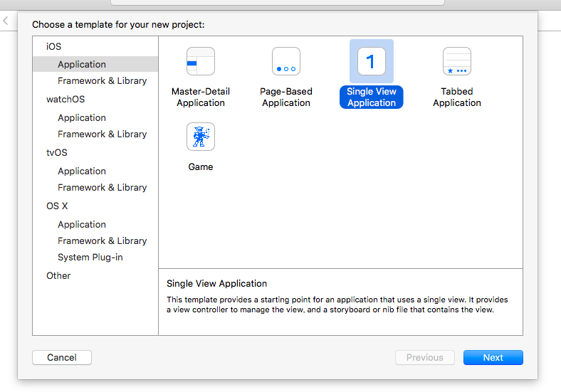The width and height of the screenshot is (561, 392).
Task: Open Framework & Library under tvOS
Action: coord(102,187)
